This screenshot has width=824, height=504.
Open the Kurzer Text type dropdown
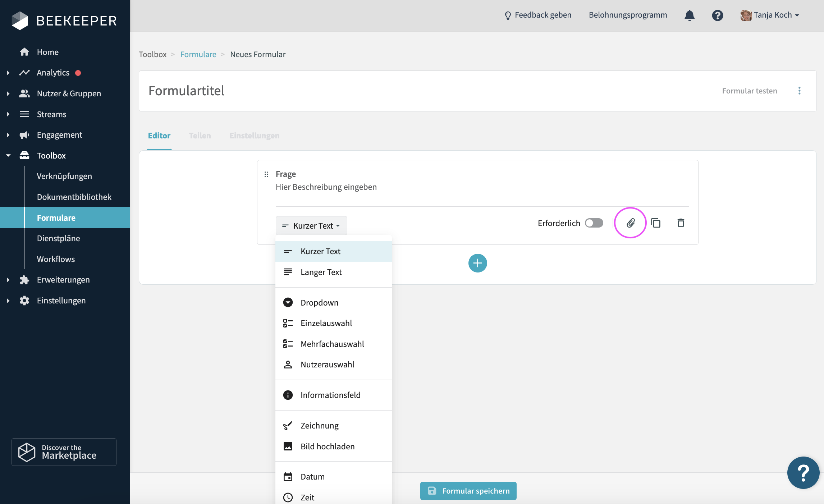tap(311, 226)
